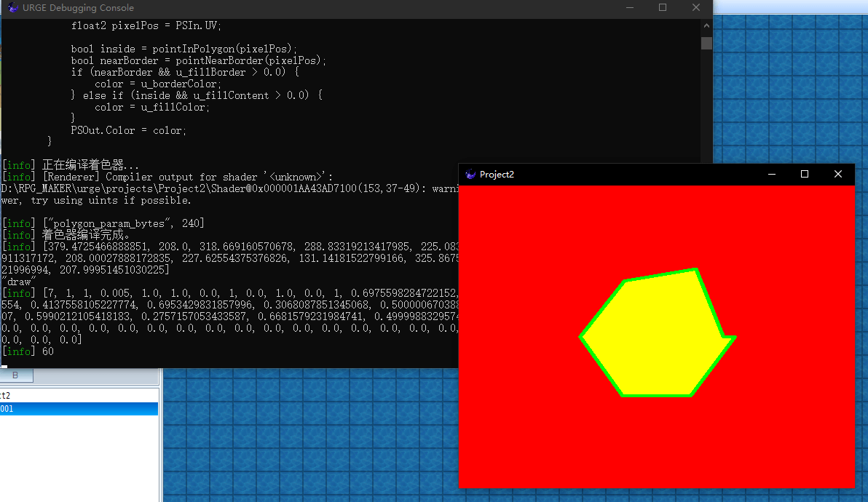The width and height of the screenshot is (868, 502).
Task: Close the URGE Debugging Console window
Action: pos(696,8)
